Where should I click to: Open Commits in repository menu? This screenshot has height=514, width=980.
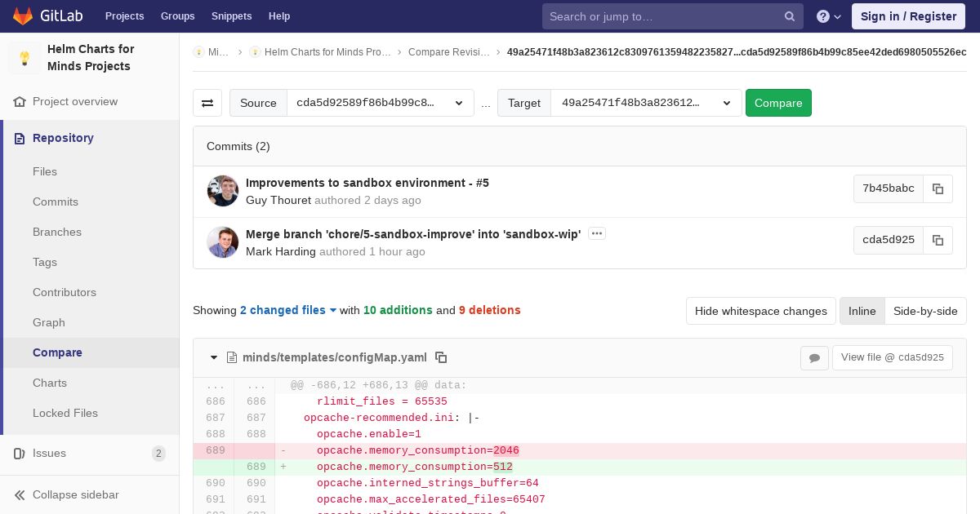(56, 202)
